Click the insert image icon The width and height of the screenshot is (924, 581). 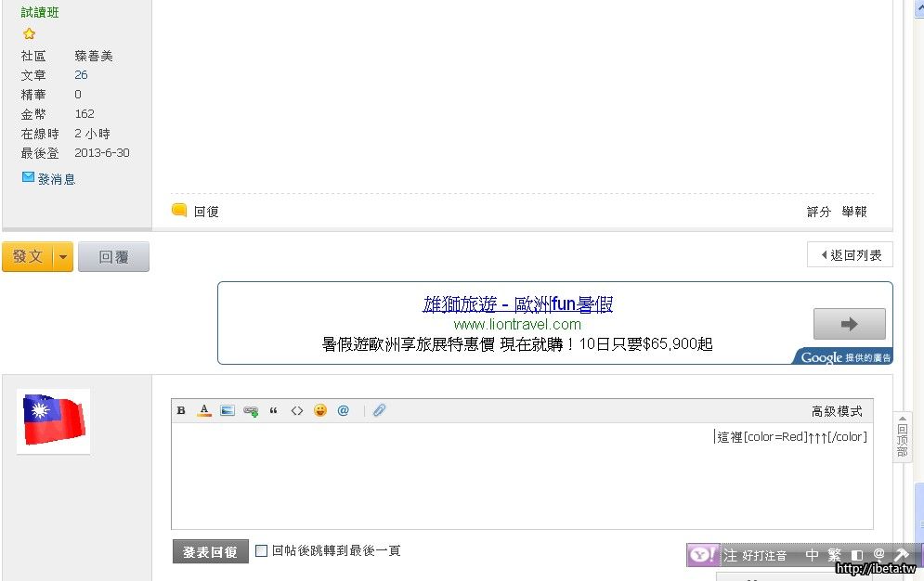[x=228, y=411]
